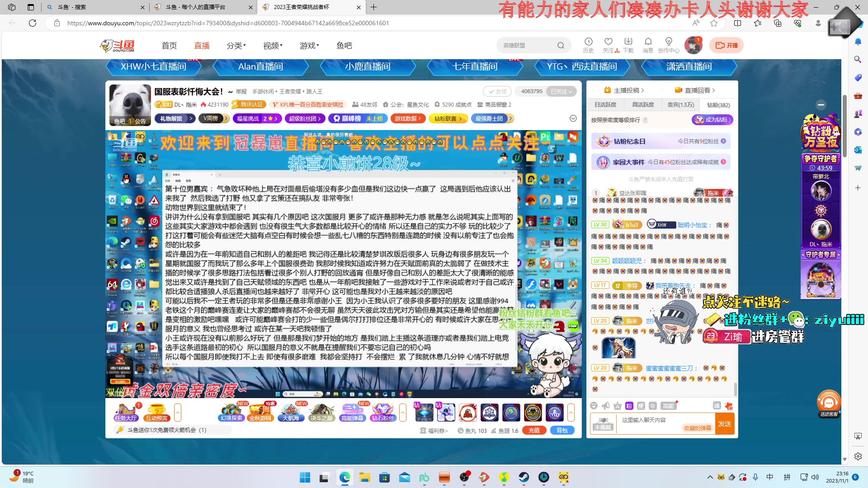Open 鱼吧 in the navigation

click(344, 46)
